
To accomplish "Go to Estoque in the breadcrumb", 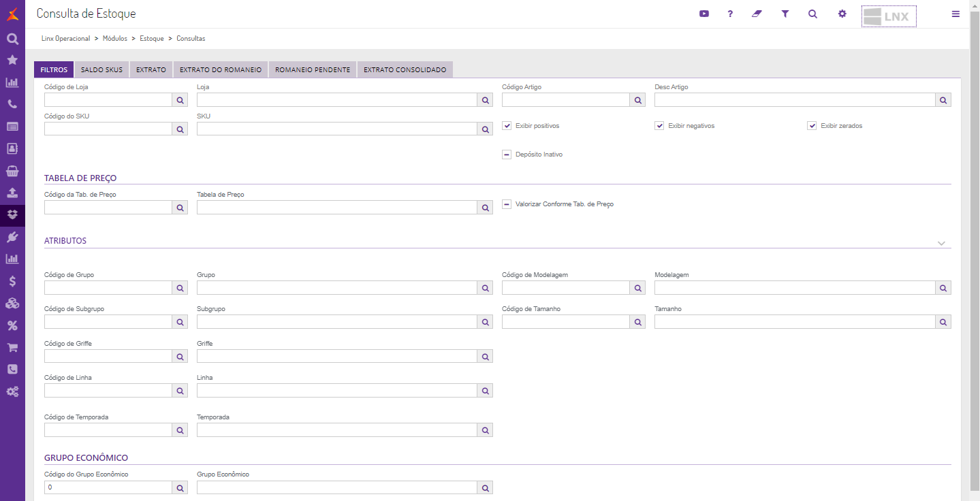I will pos(152,39).
